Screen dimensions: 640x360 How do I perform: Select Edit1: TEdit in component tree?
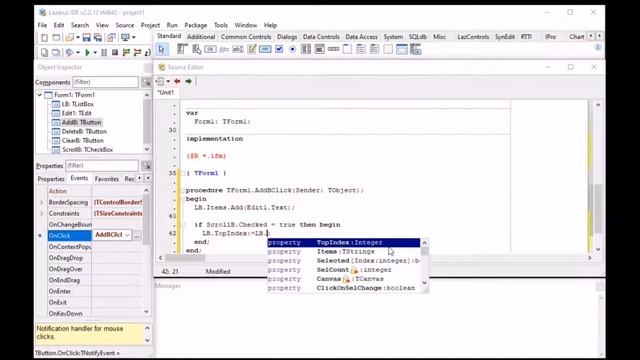76,113
